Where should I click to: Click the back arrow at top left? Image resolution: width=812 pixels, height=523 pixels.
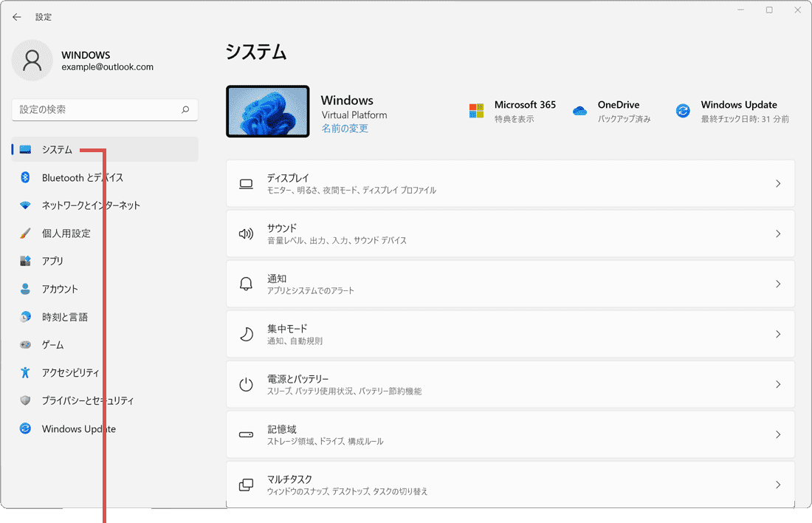click(x=16, y=16)
